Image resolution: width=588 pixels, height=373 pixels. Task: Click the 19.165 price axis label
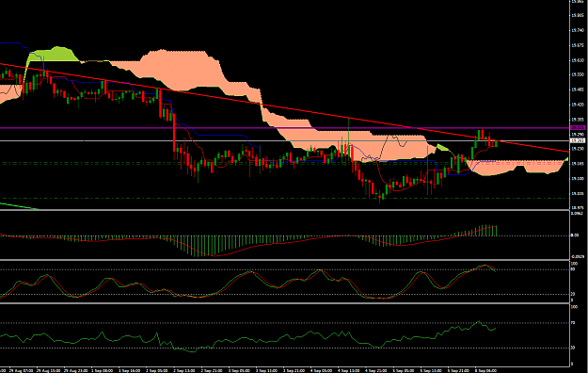[578, 164]
